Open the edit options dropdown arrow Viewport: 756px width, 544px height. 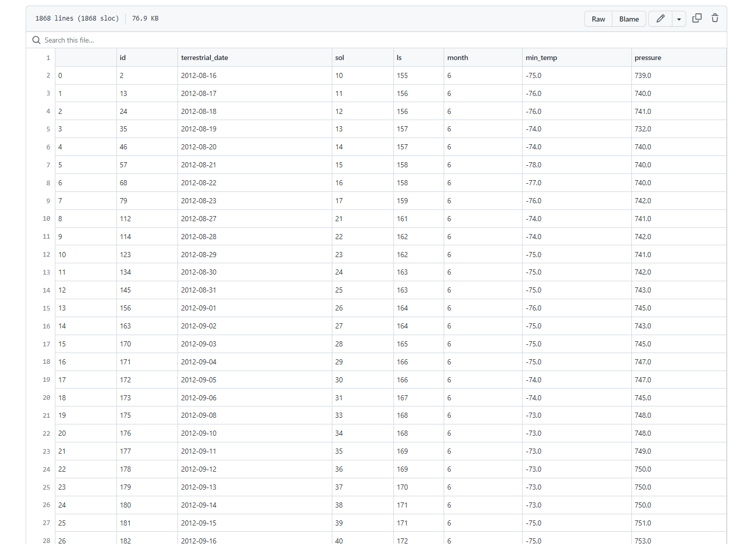pos(679,18)
